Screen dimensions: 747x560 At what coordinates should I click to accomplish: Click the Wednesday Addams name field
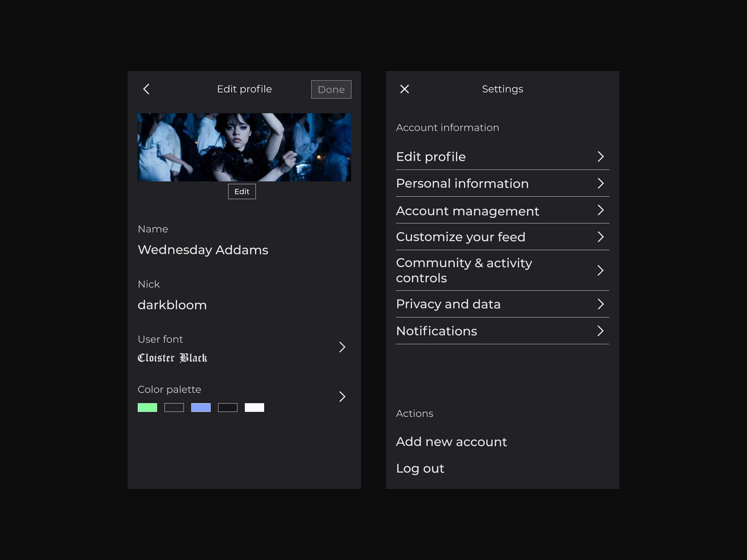click(x=203, y=250)
